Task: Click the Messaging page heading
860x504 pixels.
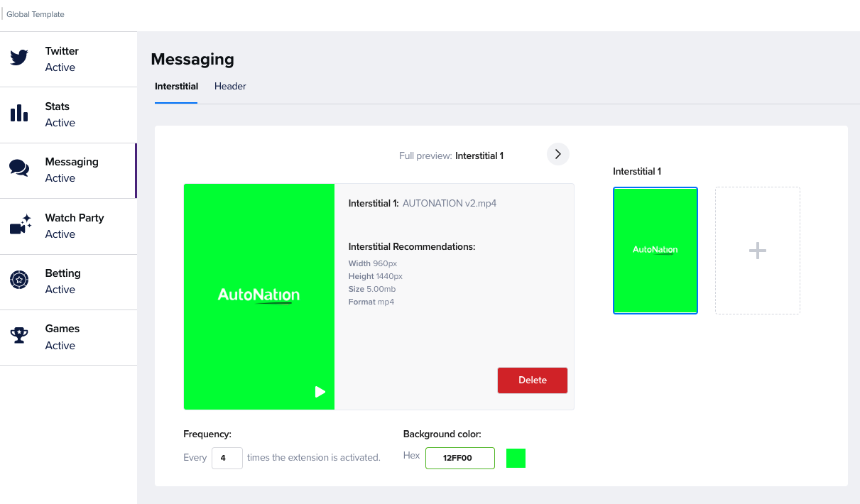Action: coord(192,60)
